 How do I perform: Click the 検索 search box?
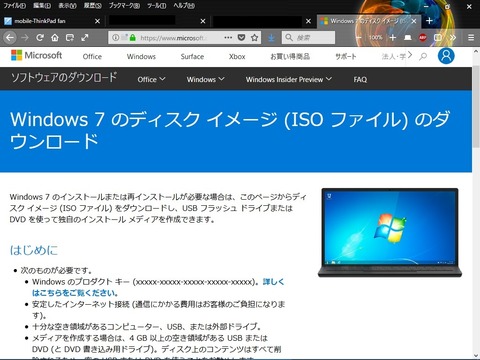click(308, 38)
